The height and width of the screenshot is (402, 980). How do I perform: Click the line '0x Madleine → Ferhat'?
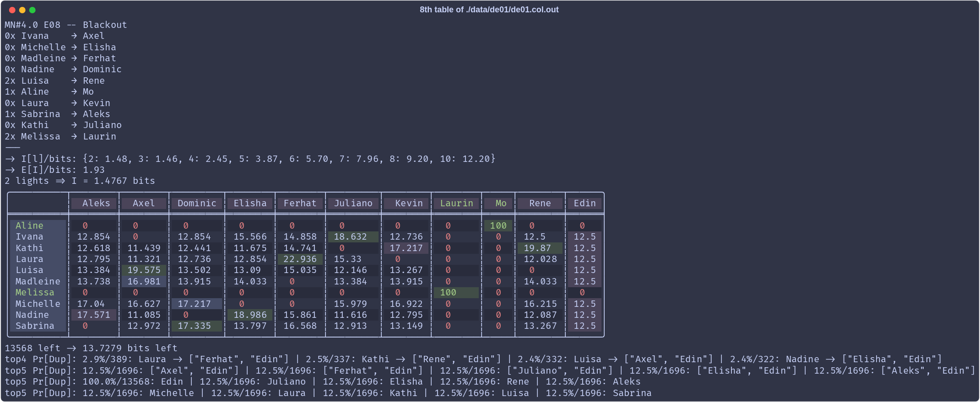[x=60, y=58]
